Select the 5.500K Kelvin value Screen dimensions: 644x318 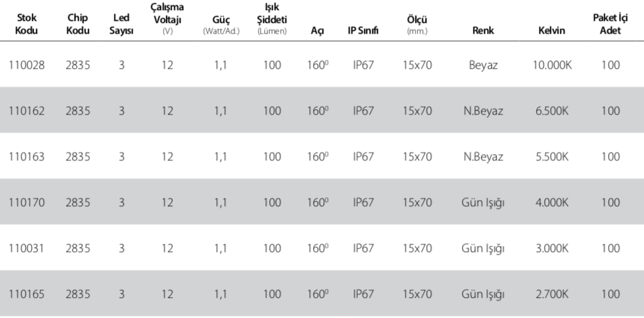(x=552, y=156)
